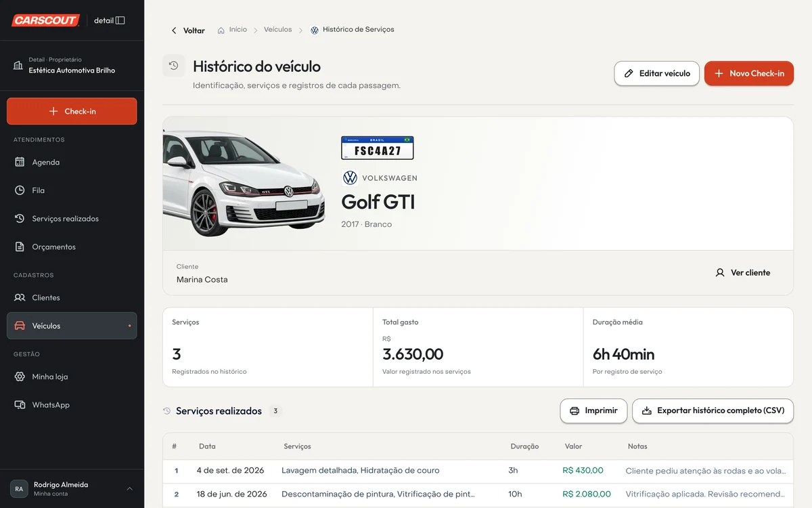812x508 pixels.
Task: Click Duração média value 6h 40min
Action: click(623, 354)
